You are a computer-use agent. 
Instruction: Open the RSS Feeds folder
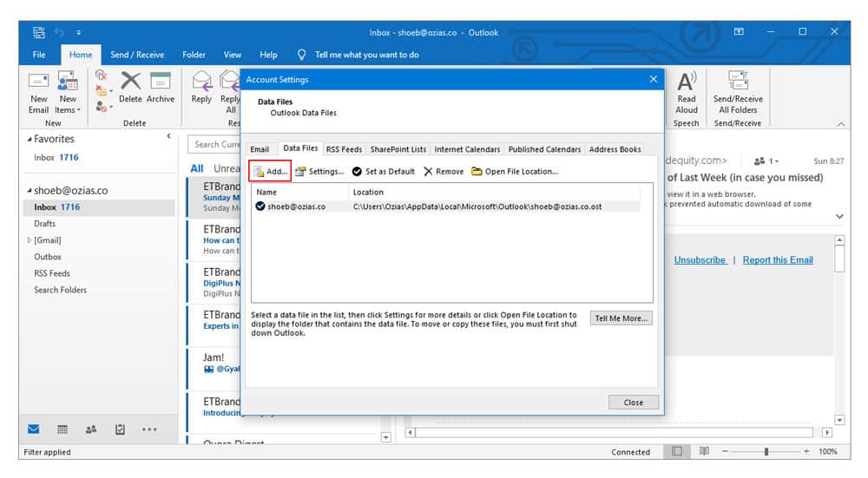pyautogui.click(x=52, y=273)
